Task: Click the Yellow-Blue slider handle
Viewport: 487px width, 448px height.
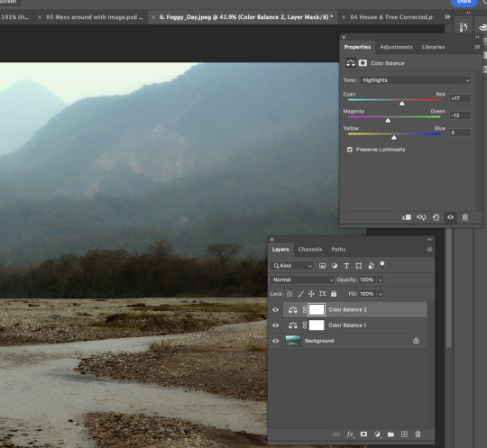Action: 394,137
